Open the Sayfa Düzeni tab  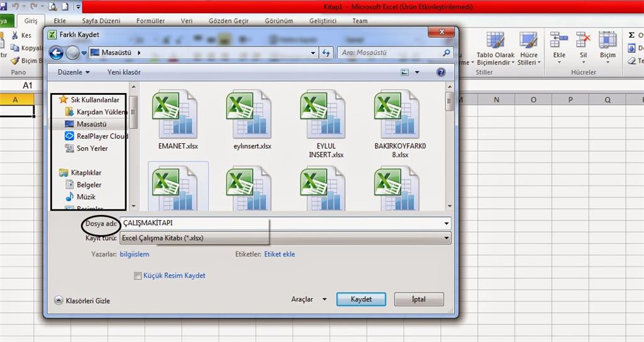click(101, 21)
